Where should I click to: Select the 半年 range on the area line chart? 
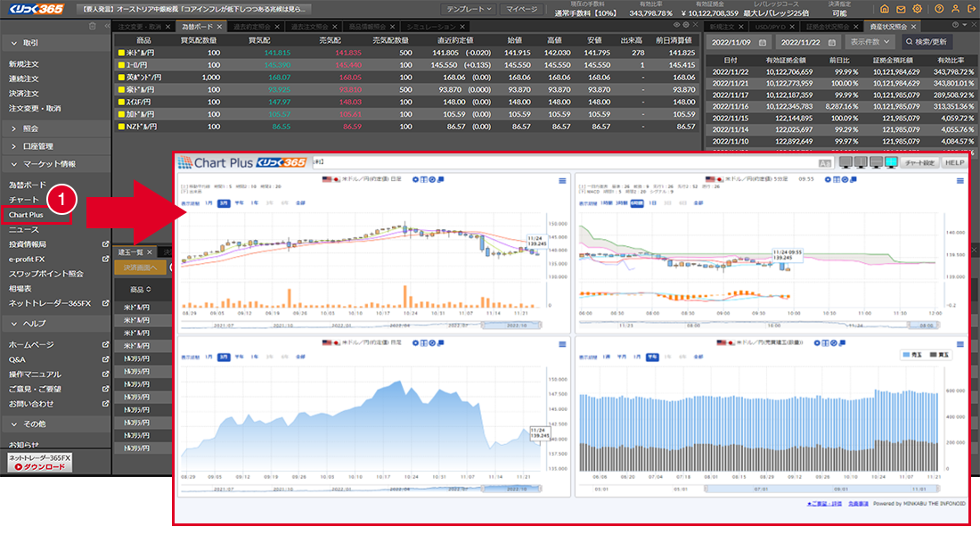[239, 358]
